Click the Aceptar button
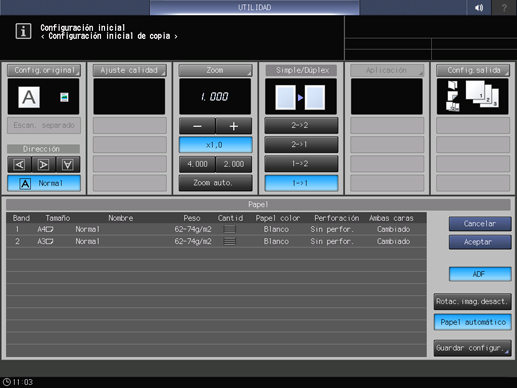 480,242
